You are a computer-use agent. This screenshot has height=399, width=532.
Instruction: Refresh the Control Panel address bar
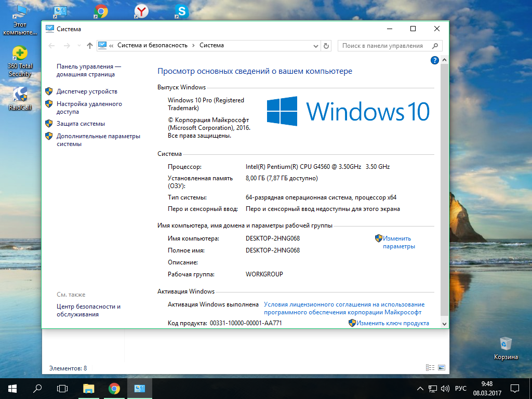pyautogui.click(x=326, y=46)
